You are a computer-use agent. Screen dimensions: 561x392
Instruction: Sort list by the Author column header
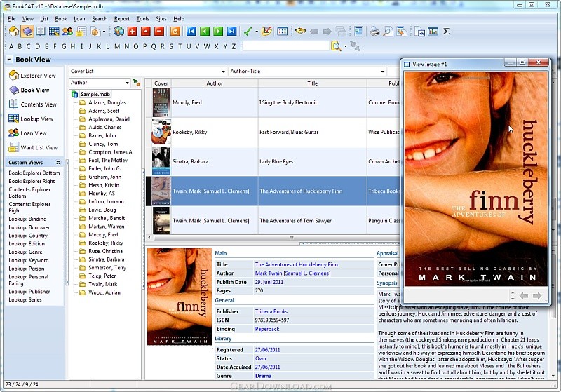click(215, 83)
